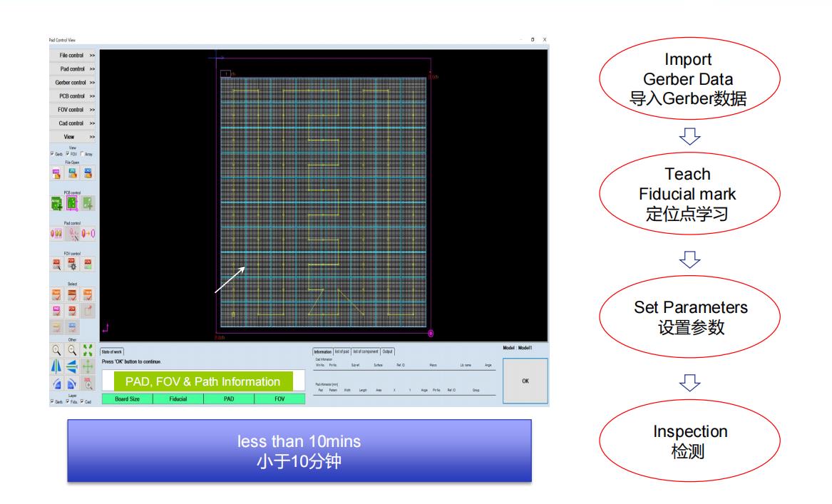Viewport: 832px width, 504px height.
Task: Click the zoom in magnifier icon
Action: click(x=56, y=349)
